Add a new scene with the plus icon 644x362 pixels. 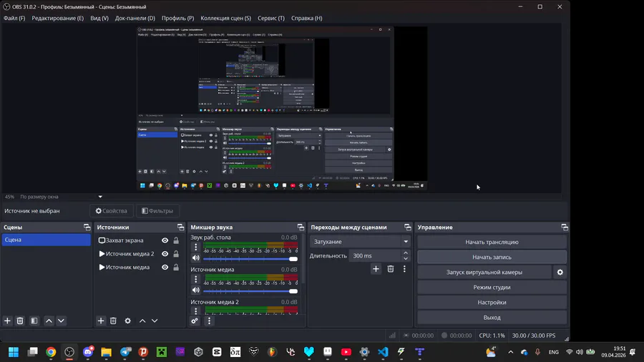(x=7, y=321)
